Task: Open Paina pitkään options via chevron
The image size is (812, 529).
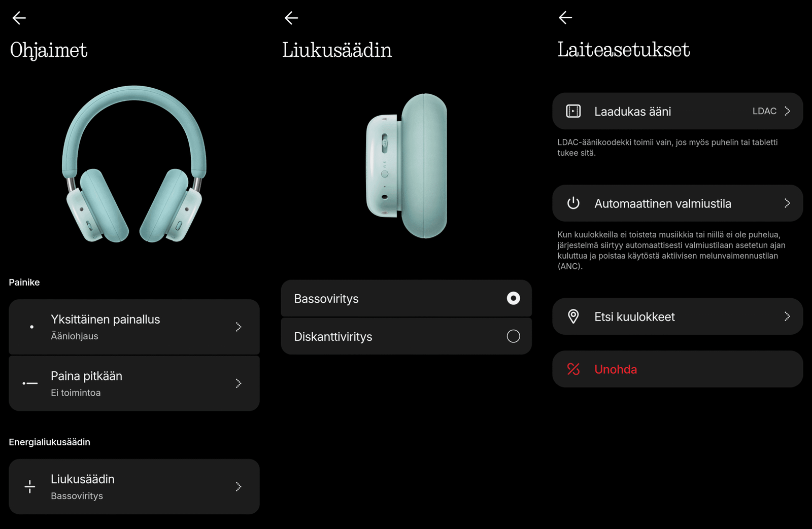Action: pyautogui.click(x=239, y=383)
